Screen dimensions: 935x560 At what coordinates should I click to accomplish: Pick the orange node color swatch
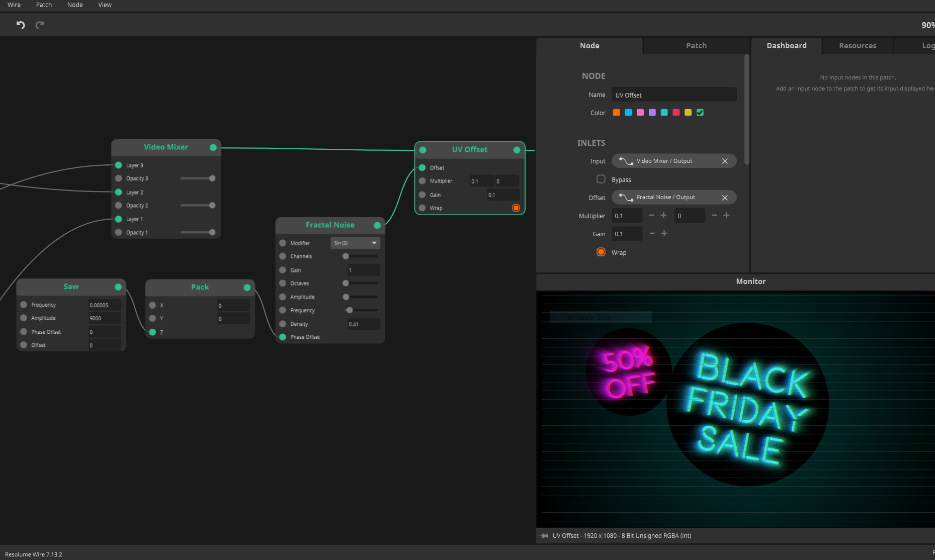coord(616,113)
